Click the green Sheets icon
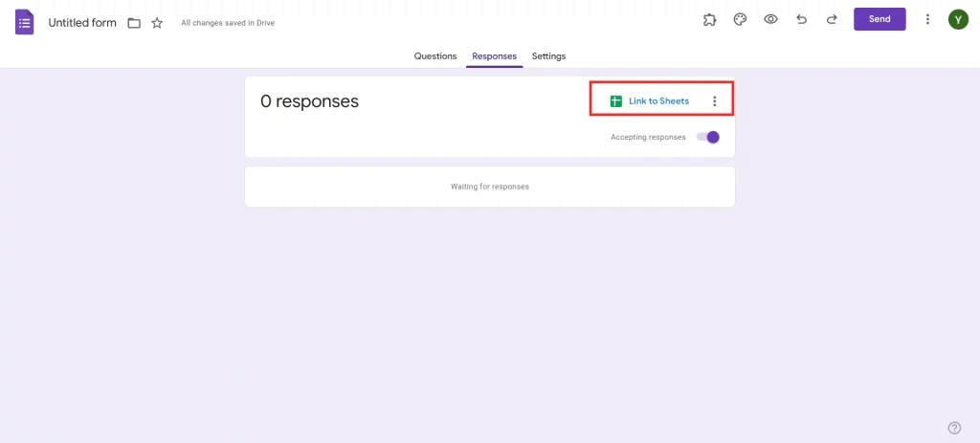Screen dimensions: 980x443 (616, 101)
